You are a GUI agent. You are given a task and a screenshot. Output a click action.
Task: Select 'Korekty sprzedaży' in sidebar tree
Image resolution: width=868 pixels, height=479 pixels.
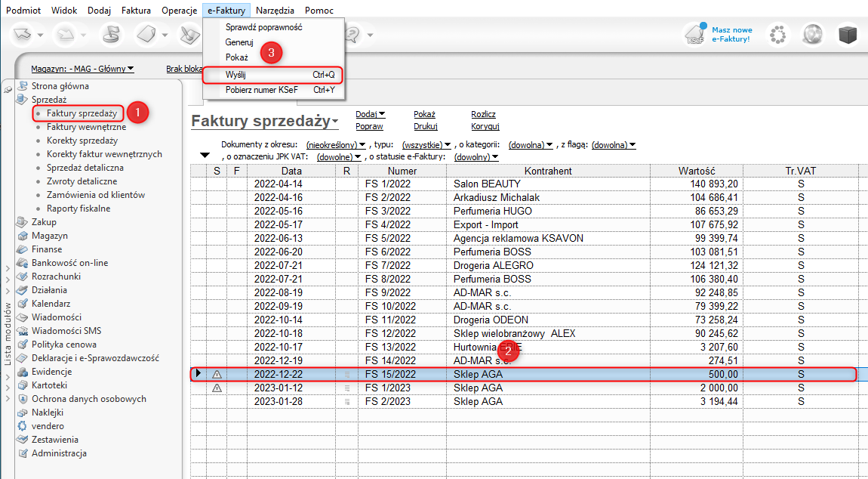click(82, 141)
